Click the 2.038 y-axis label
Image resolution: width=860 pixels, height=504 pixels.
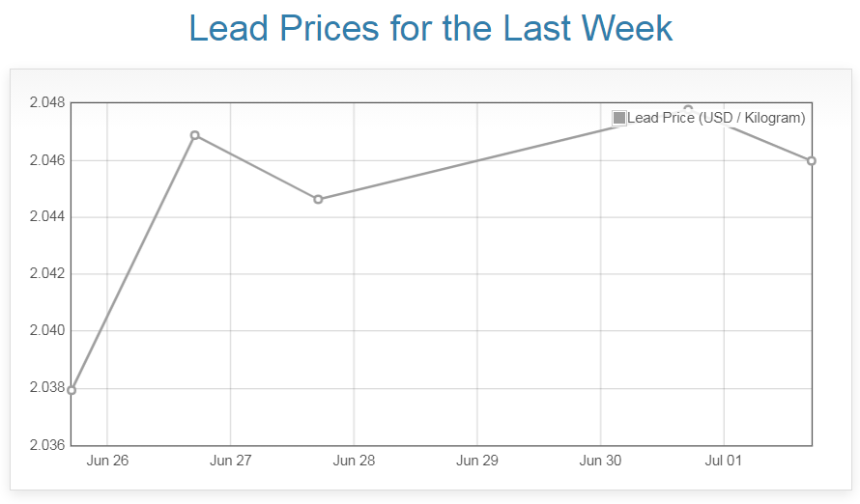pyautogui.click(x=46, y=388)
